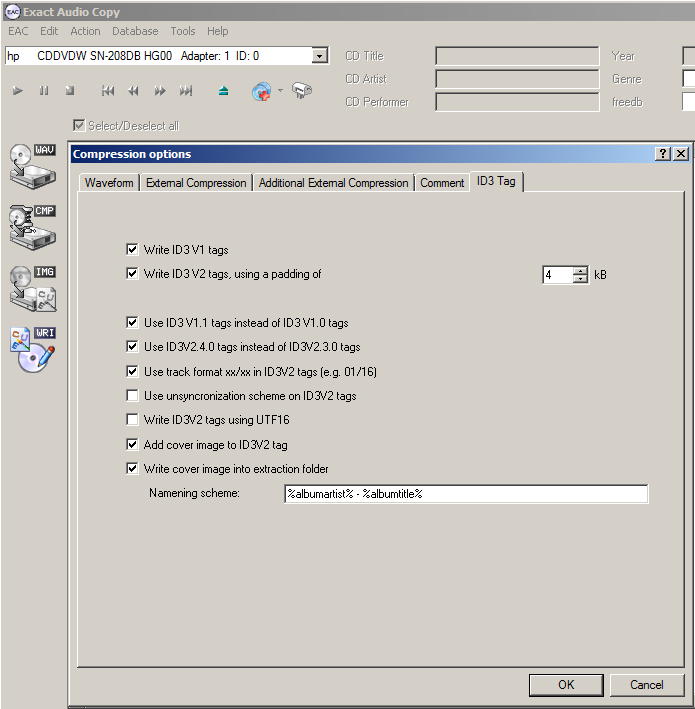Click the WAV copy tracks icon
The image size is (695, 709).
(x=33, y=166)
